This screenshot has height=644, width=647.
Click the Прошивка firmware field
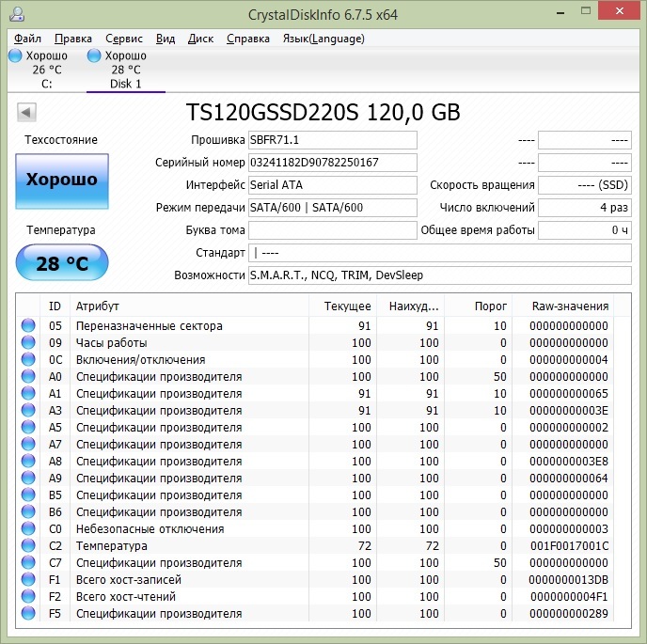(332, 140)
